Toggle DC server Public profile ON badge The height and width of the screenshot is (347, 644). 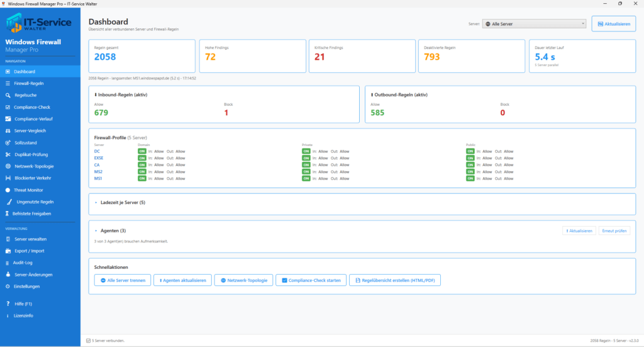click(470, 151)
